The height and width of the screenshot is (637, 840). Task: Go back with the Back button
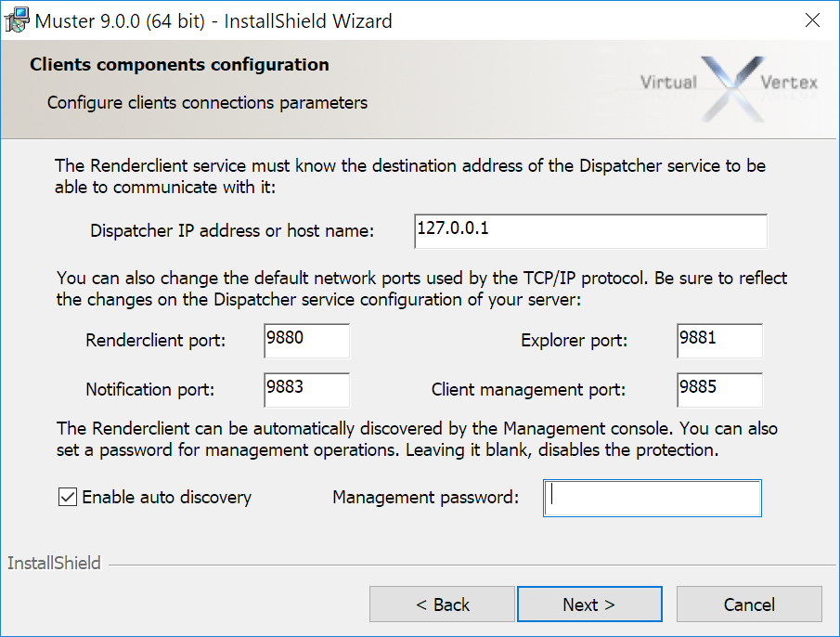442,604
